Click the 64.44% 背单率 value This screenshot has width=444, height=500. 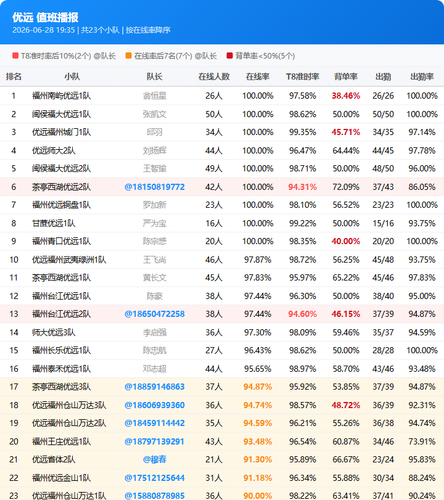[x=346, y=151]
